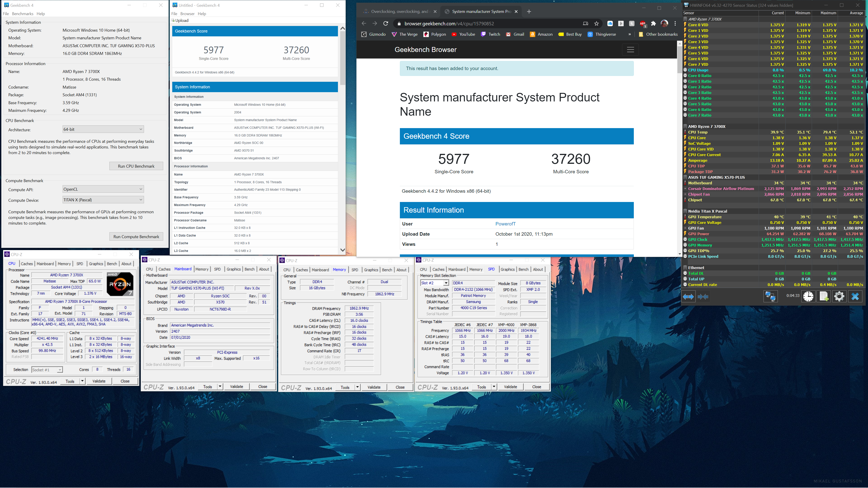Open Tools dropdown arrow in CPU-Z Mainboard window
Viewport: 868px width, 488px height.
pyautogui.click(x=220, y=387)
